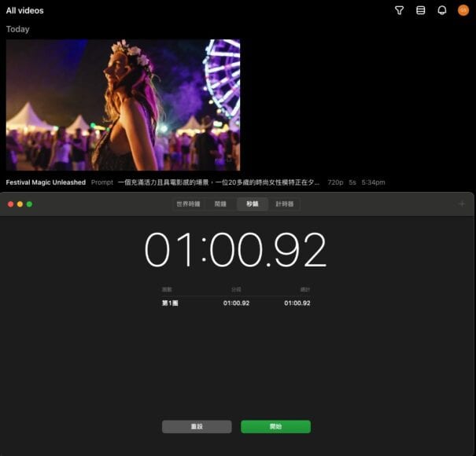Viewport: 476px width, 456px height.
Task: Click the All videos heading
Action: 25,11
